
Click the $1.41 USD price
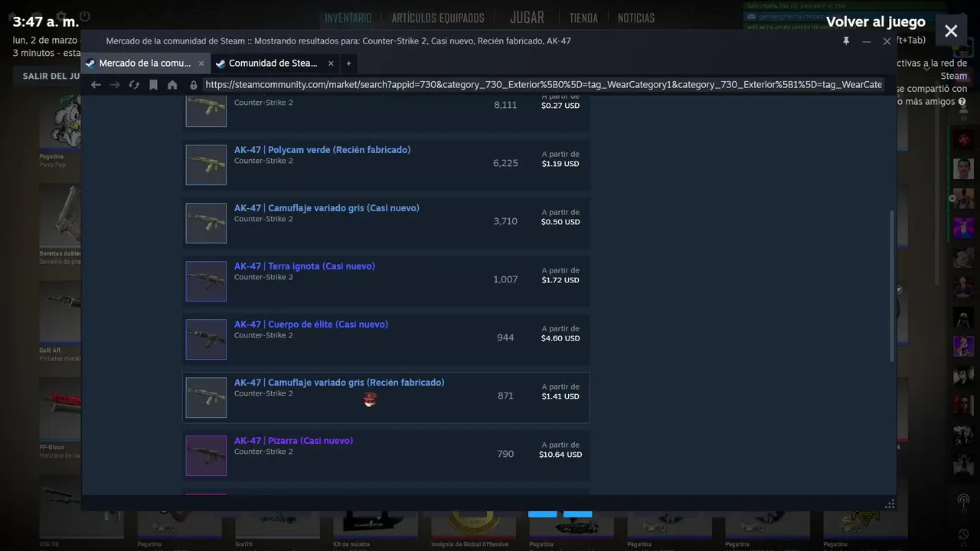560,396
